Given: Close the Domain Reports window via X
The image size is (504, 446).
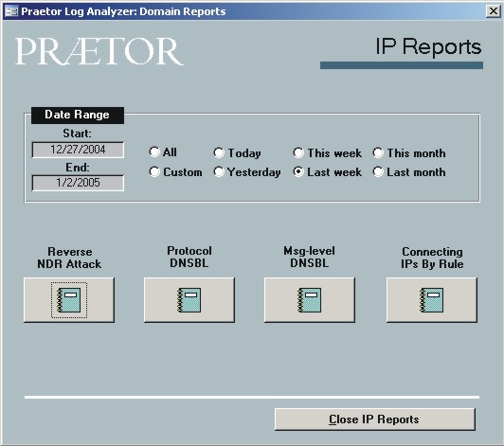Looking at the screenshot, I should coord(493,11).
